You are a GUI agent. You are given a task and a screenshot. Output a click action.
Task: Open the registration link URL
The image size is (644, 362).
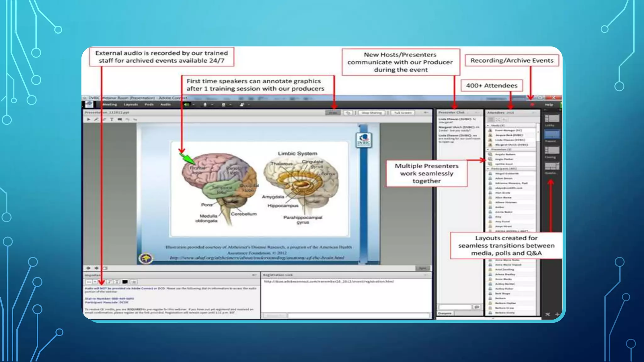[x=329, y=282]
